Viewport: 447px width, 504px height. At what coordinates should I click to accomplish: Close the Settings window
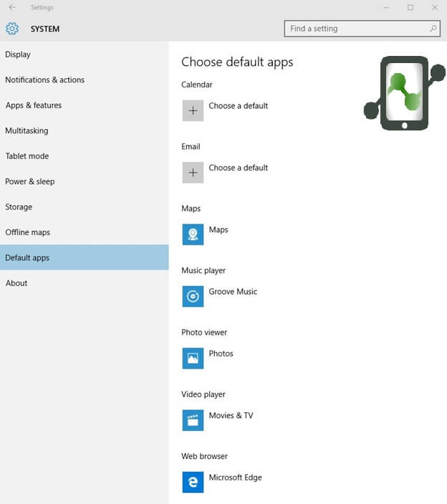435,7
